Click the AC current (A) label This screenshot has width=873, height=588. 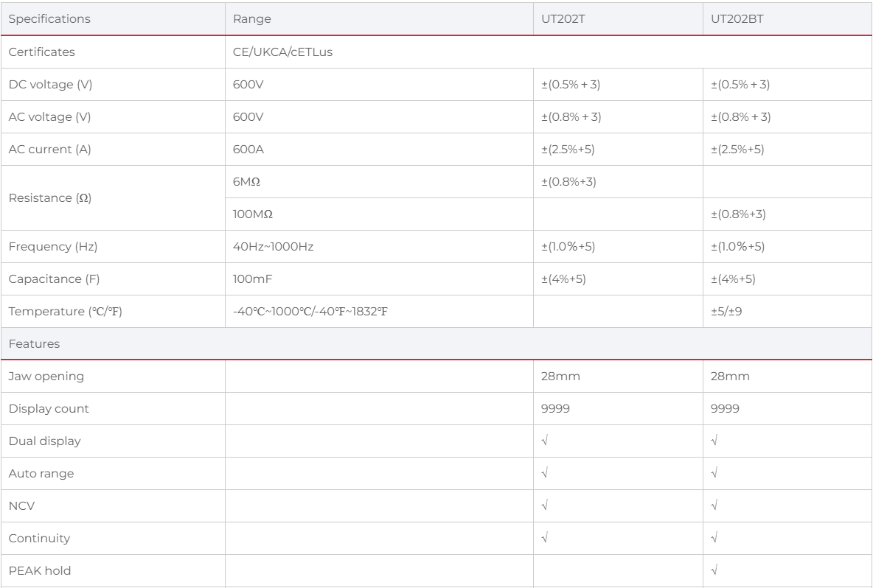[x=49, y=149]
